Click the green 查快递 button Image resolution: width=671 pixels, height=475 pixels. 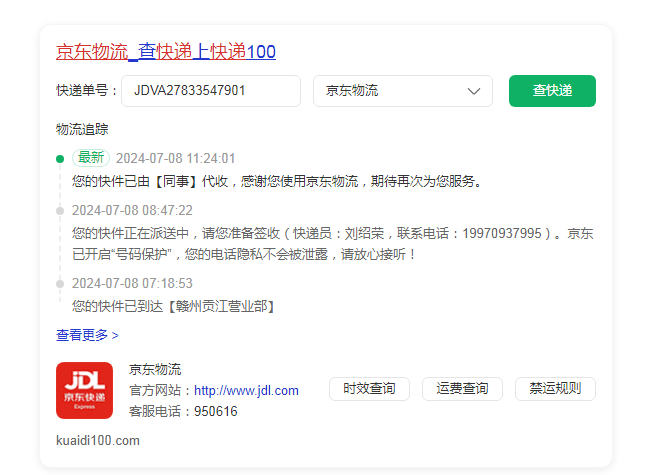pos(552,91)
